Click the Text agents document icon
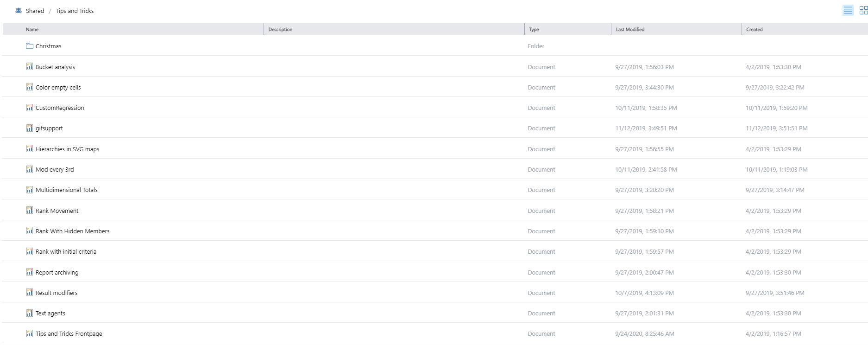This screenshot has height=346, width=868. [x=30, y=313]
